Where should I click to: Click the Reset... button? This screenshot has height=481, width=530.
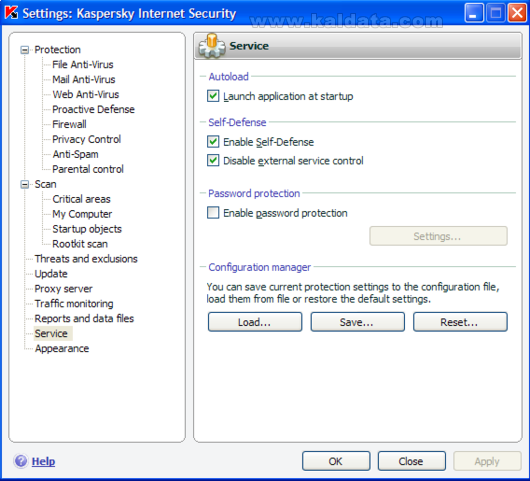[460, 322]
